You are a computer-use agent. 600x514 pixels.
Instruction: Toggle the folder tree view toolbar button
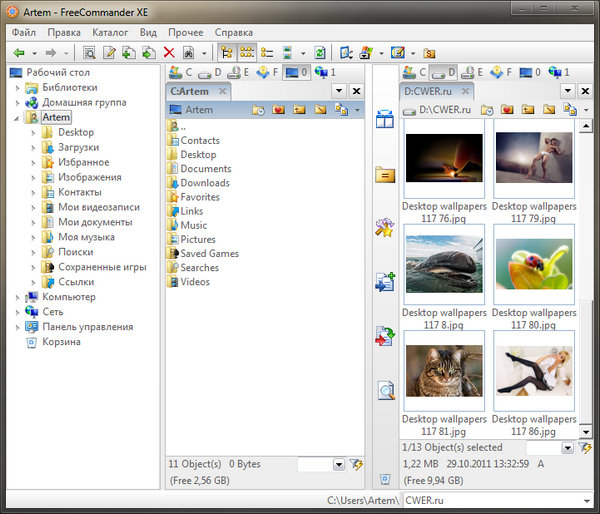coord(226,53)
